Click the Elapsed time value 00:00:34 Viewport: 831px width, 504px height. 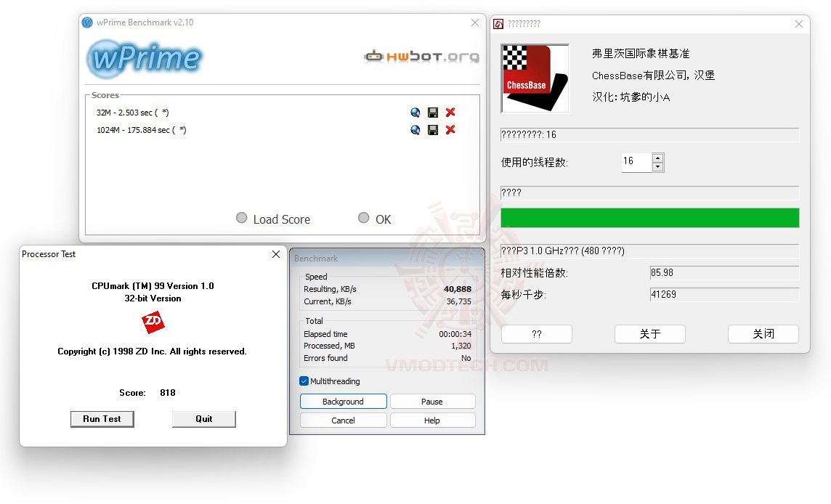pyautogui.click(x=455, y=334)
